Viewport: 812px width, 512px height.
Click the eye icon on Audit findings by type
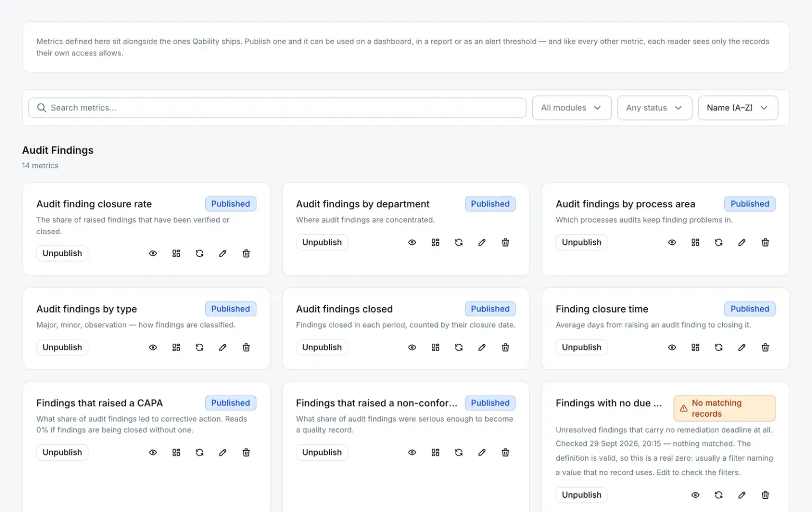153,348
